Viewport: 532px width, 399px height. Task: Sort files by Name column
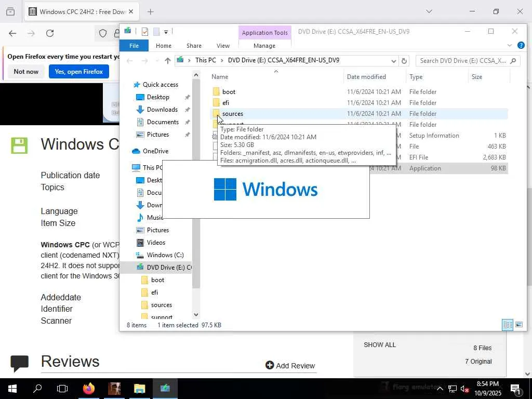click(x=220, y=77)
